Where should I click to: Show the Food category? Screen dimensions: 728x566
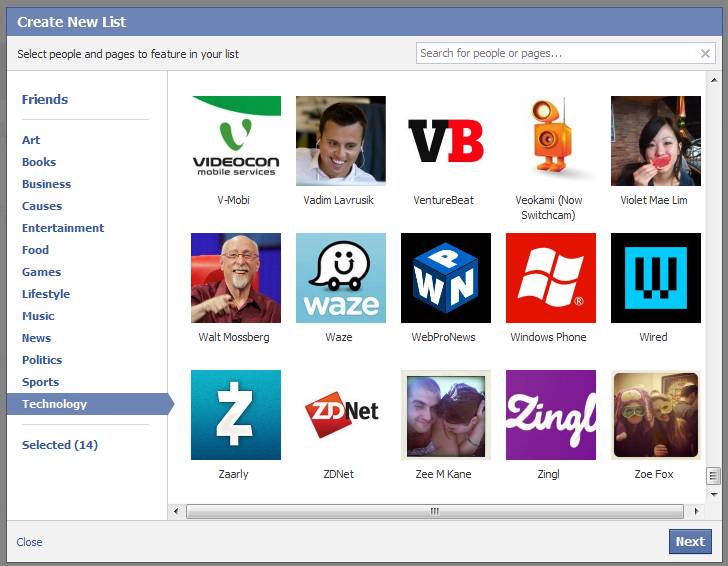tap(35, 250)
